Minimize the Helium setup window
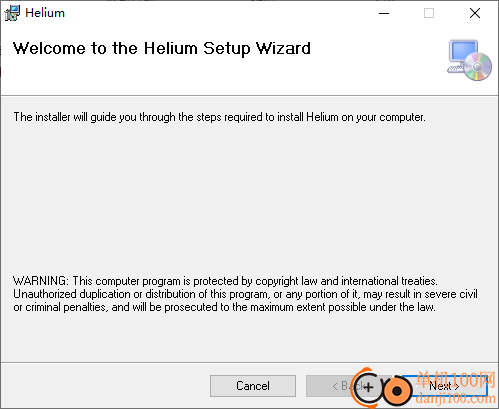 coord(384,13)
